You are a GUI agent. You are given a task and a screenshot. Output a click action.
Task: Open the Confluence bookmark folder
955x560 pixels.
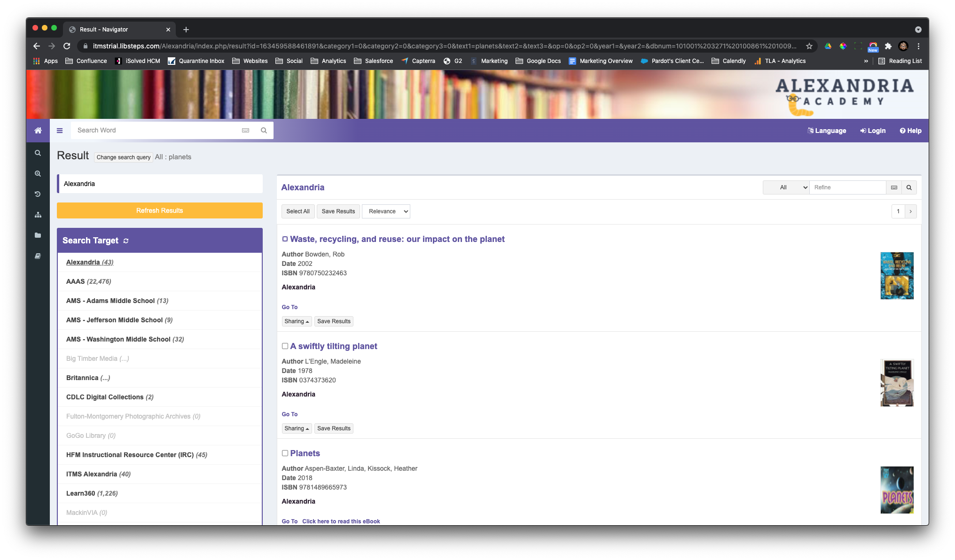pos(86,61)
